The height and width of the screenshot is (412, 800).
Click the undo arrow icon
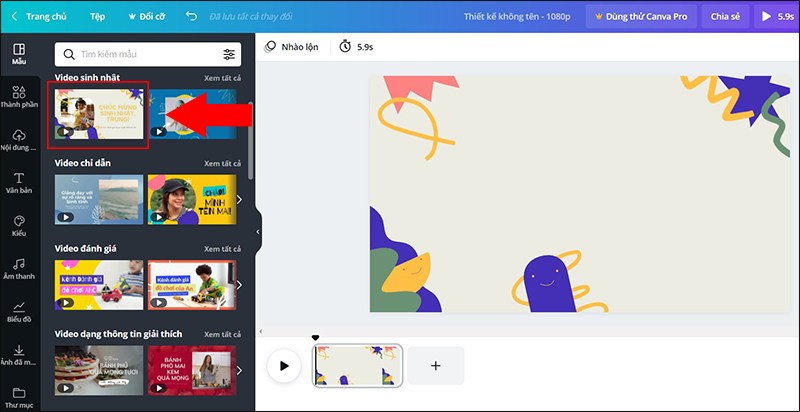tap(191, 16)
